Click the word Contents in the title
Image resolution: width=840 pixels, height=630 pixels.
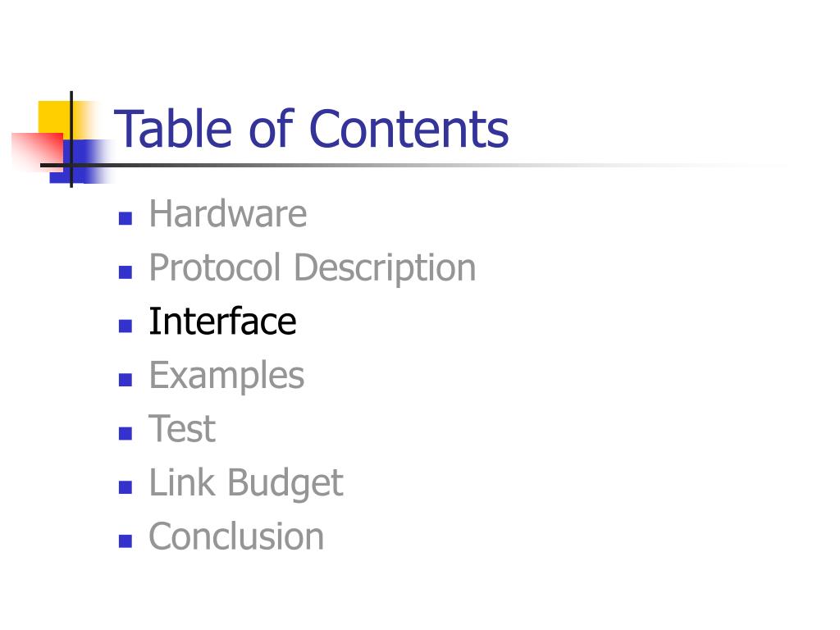[409, 129]
